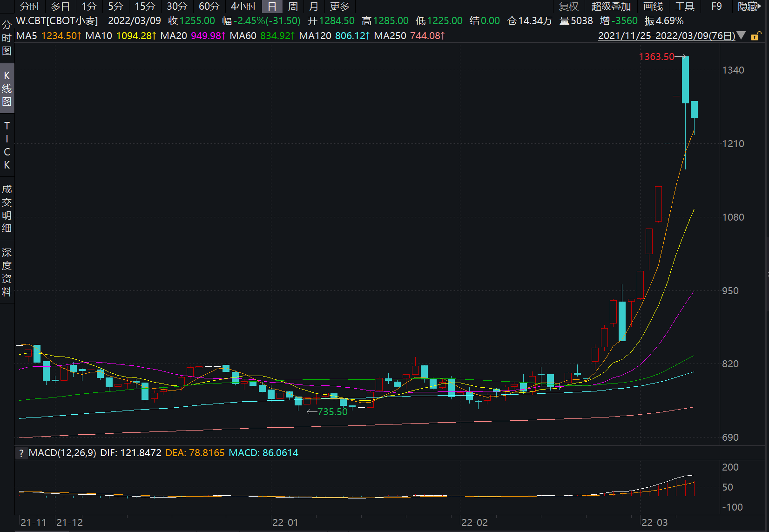Click the 隐藏 arrow to hide panel
The image size is (769, 532).
point(749,7)
